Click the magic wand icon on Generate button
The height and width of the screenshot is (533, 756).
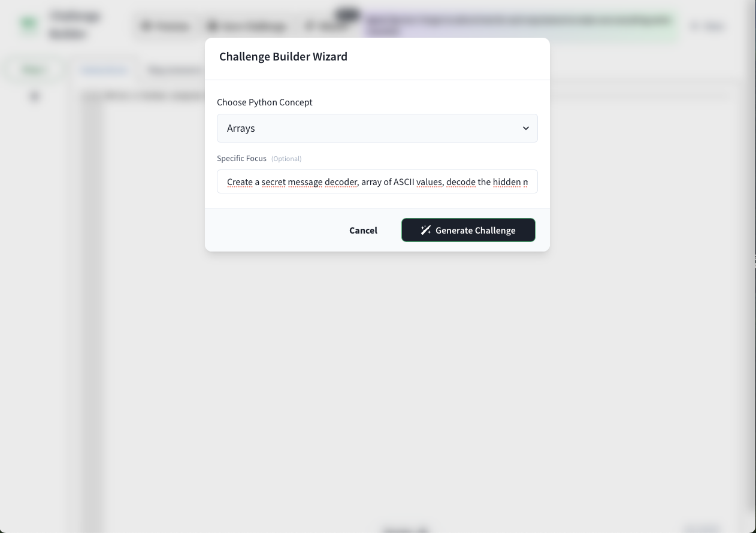[425, 230]
